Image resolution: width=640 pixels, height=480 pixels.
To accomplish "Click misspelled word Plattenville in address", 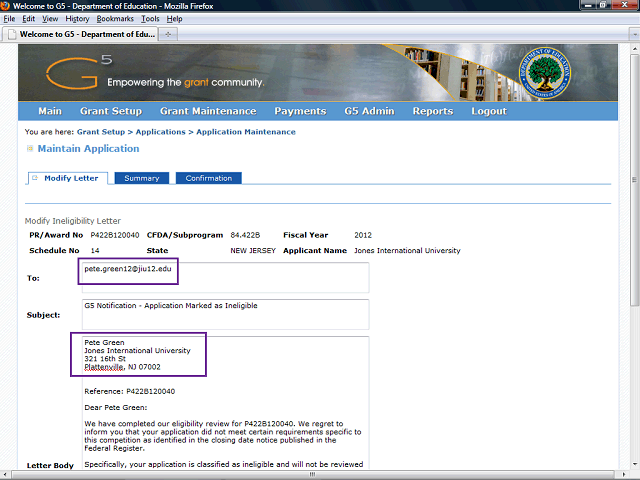I will 104,367.
